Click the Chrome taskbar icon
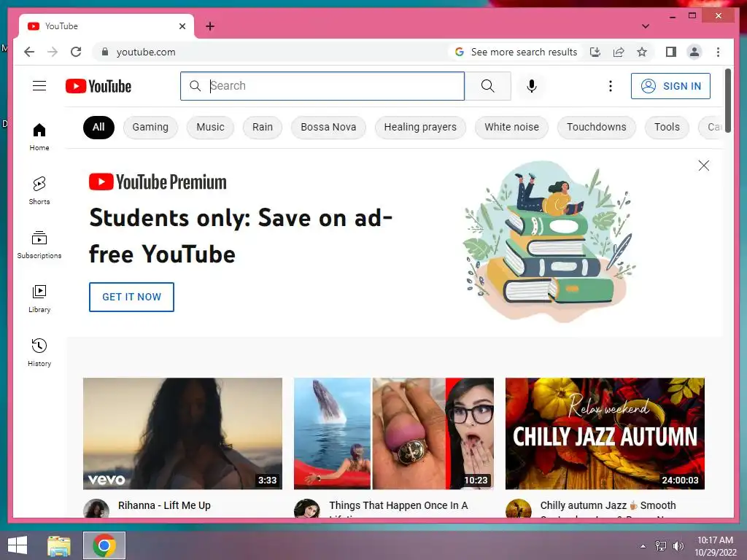 (104, 545)
